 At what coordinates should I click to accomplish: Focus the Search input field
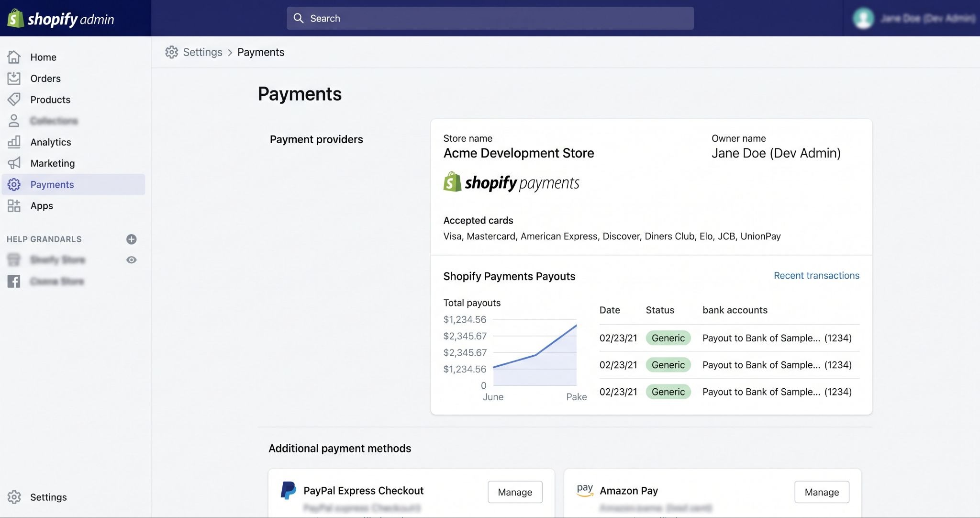tap(490, 18)
